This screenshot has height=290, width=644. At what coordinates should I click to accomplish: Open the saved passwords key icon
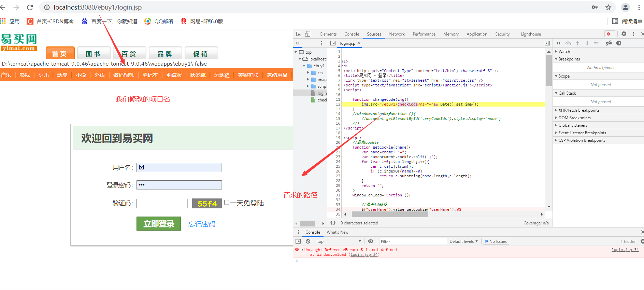click(x=595, y=7)
